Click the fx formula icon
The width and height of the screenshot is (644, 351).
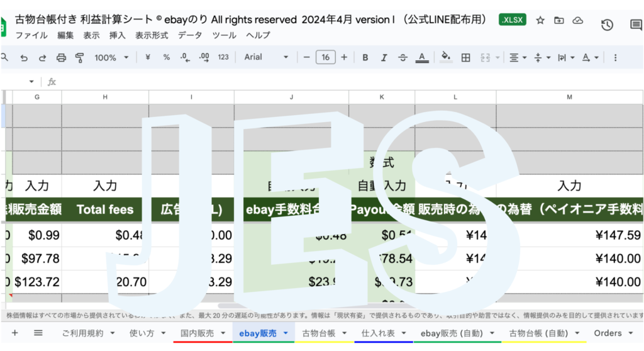(52, 82)
